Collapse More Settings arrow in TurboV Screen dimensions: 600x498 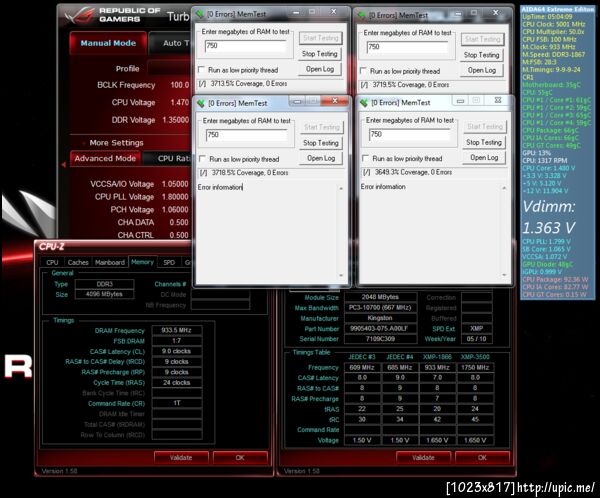84,143
